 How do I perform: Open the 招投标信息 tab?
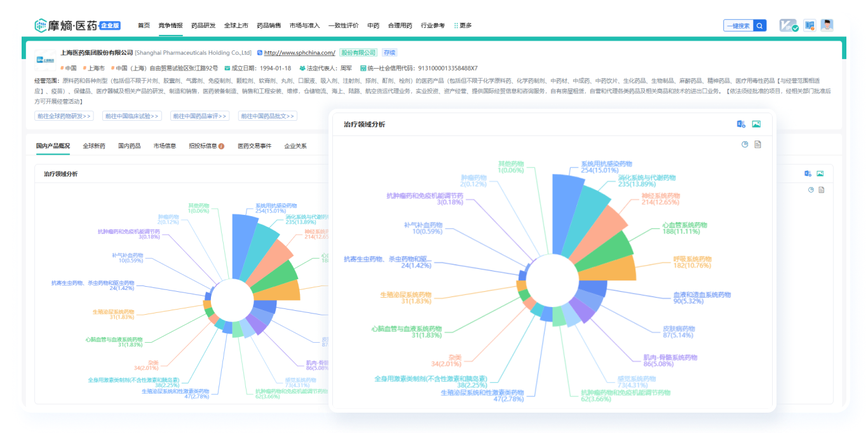203,146
